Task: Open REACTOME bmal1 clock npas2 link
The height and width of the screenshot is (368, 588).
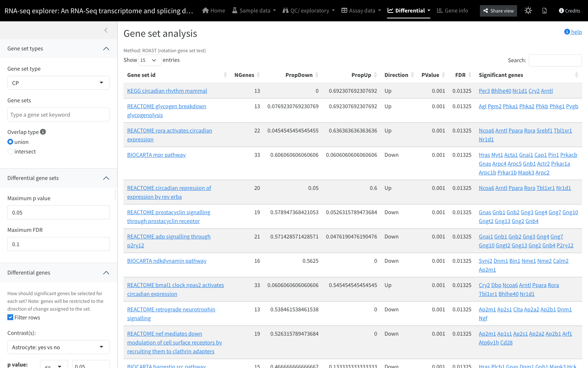Action: [x=175, y=289]
